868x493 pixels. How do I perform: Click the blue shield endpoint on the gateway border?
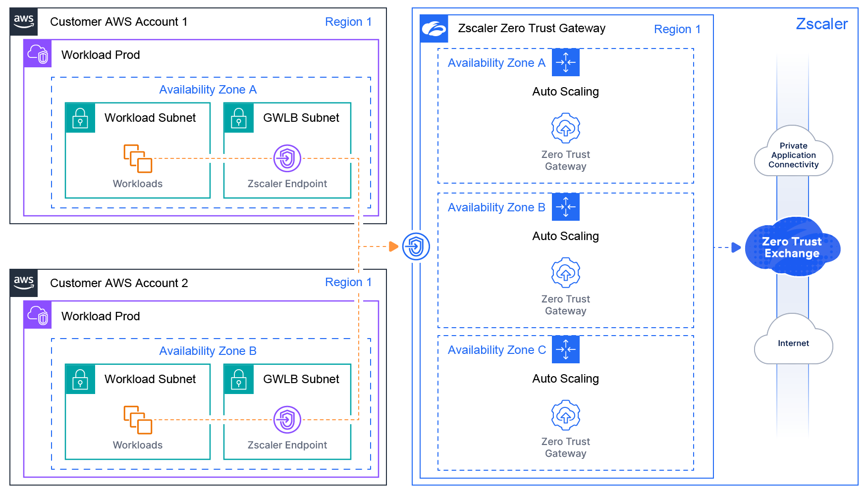pos(416,246)
